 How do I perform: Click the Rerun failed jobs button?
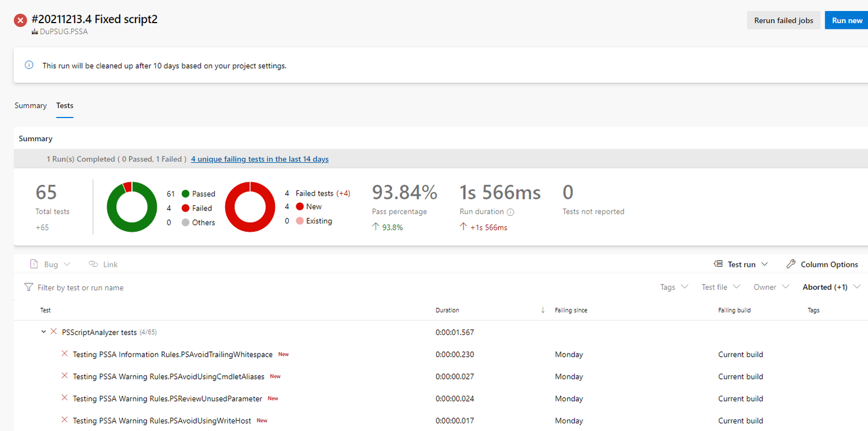pyautogui.click(x=784, y=20)
